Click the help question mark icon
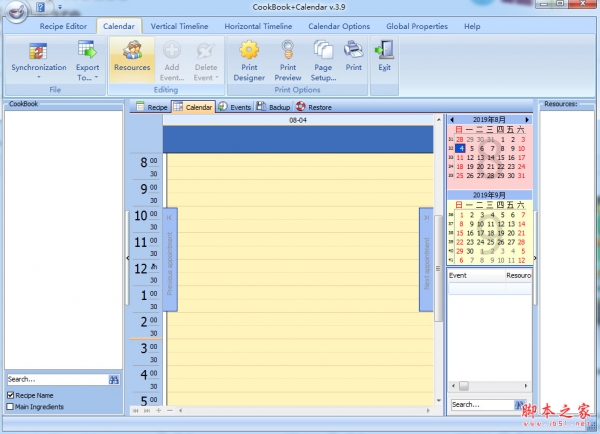The image size is (600, 434). pos(41,7)
